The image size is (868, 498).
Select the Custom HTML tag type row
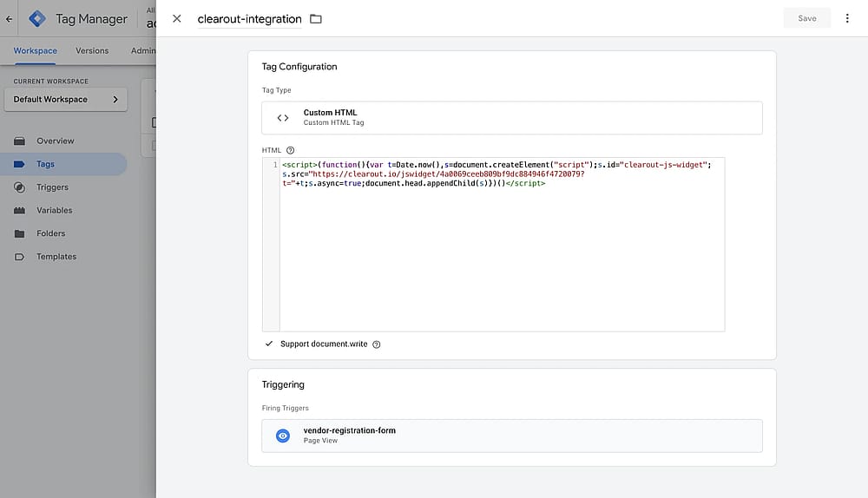click(512, 118)
